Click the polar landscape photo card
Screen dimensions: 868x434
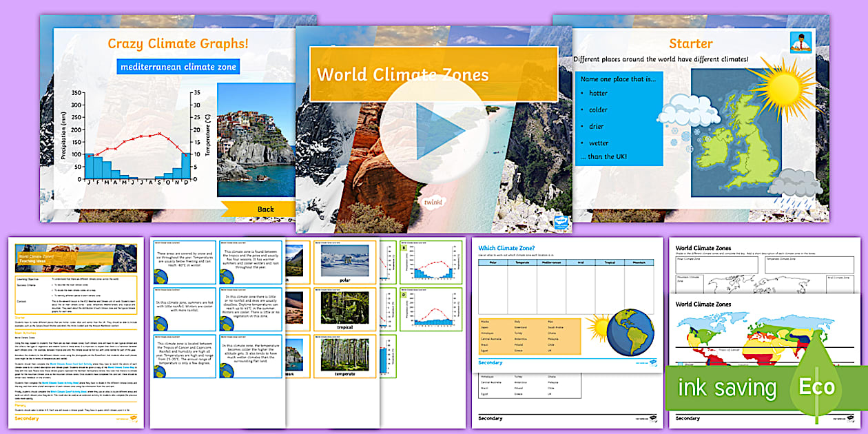(x=346, y=260)
